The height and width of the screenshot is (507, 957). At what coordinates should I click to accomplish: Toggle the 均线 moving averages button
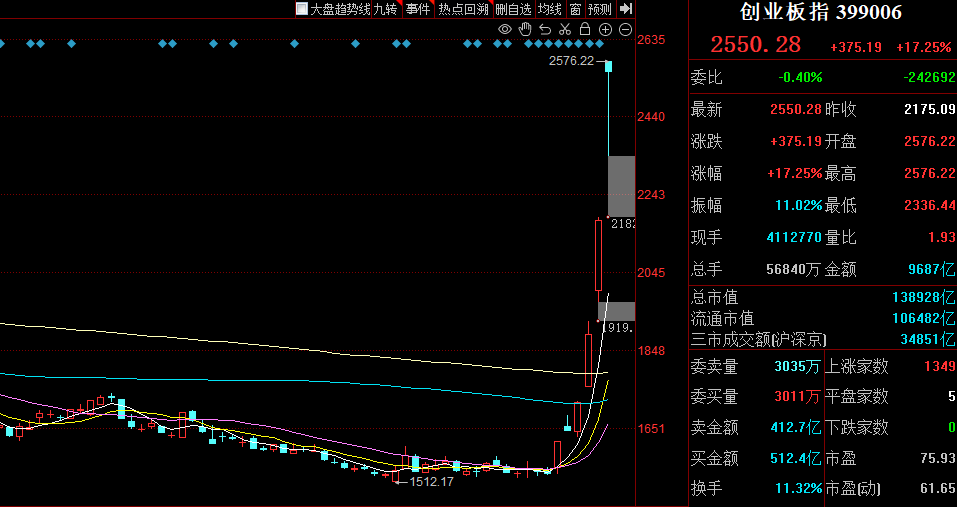[549, 9]
